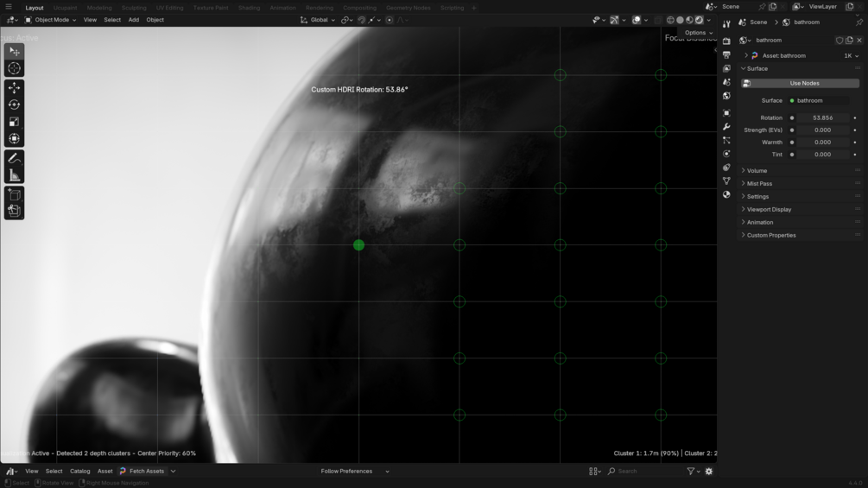
Task: Toggle X-ray mode
Action: [657, 20]
